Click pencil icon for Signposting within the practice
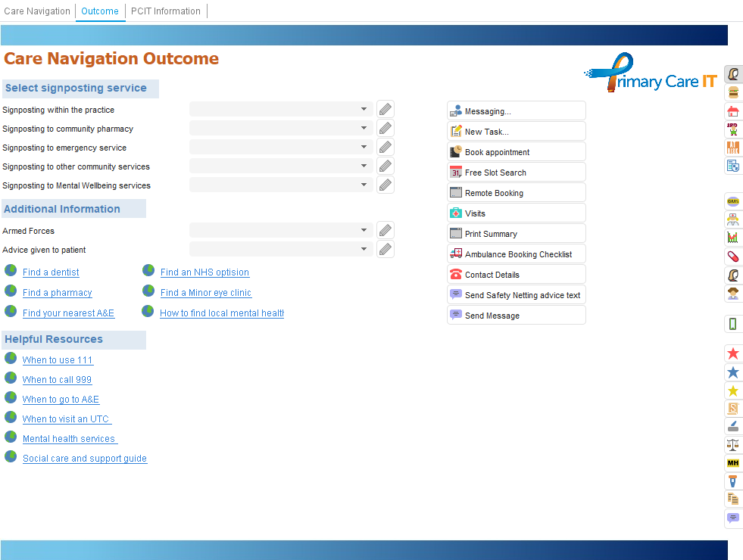Image resolution: width=743 pixels, height=560 pixels. coord(386,110)
